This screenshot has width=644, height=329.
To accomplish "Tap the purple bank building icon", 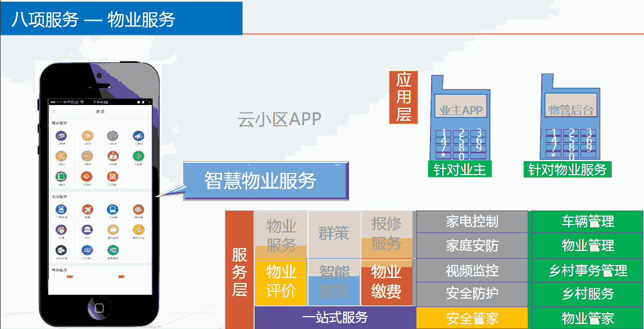I will coord(87,230).
